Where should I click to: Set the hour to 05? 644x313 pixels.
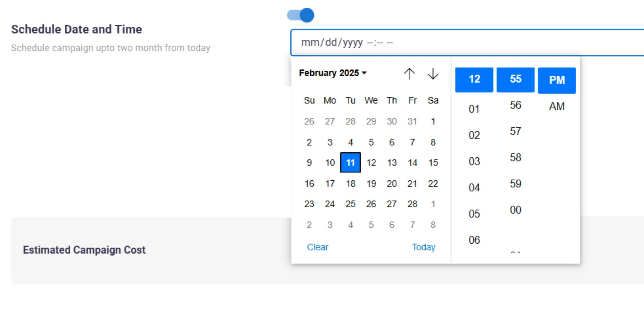[474, 214]
